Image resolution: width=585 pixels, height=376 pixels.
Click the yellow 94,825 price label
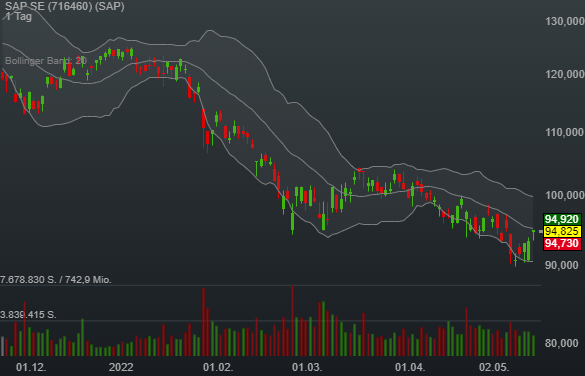[562, 231]
